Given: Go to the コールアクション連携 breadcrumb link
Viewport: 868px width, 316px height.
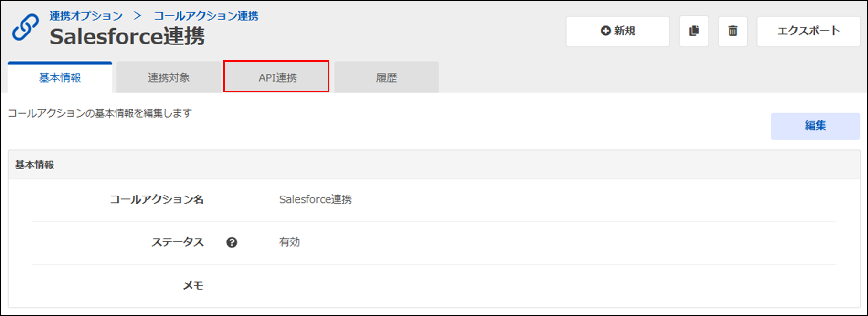Looking at the screenshot, I should coord(206,16).
